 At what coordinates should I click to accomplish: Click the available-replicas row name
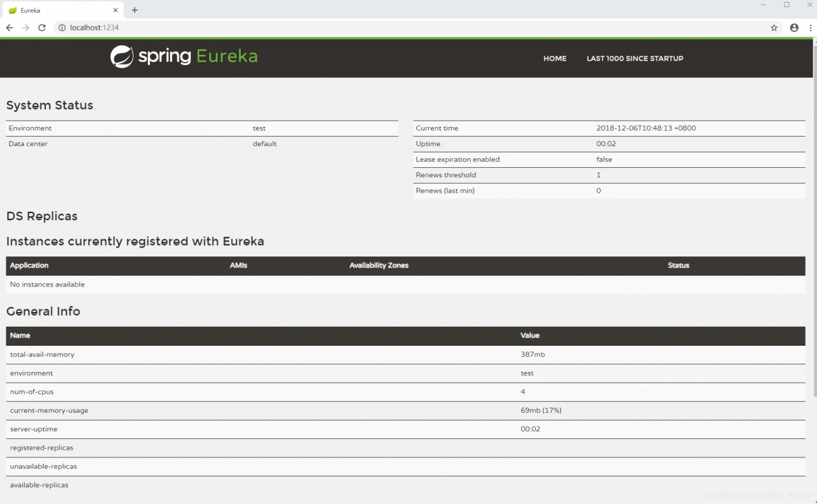click(40, 485)
